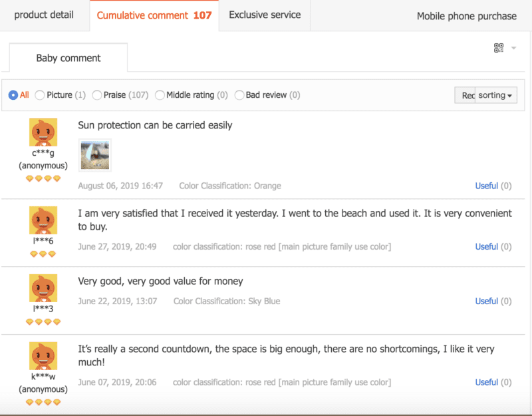Open the review photo thumbnail
Image resolution: width=532 pixels, height=416 pixels.
[94, 155]
